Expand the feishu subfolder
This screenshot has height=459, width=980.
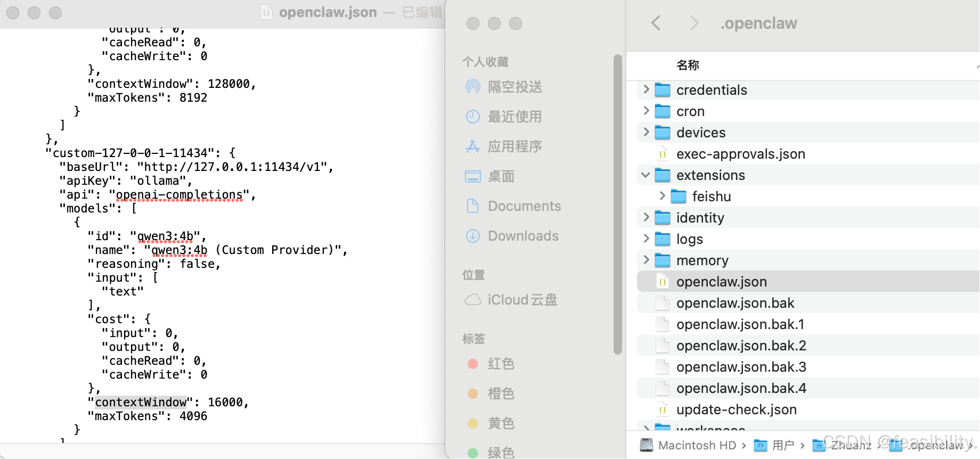[662, 196]
